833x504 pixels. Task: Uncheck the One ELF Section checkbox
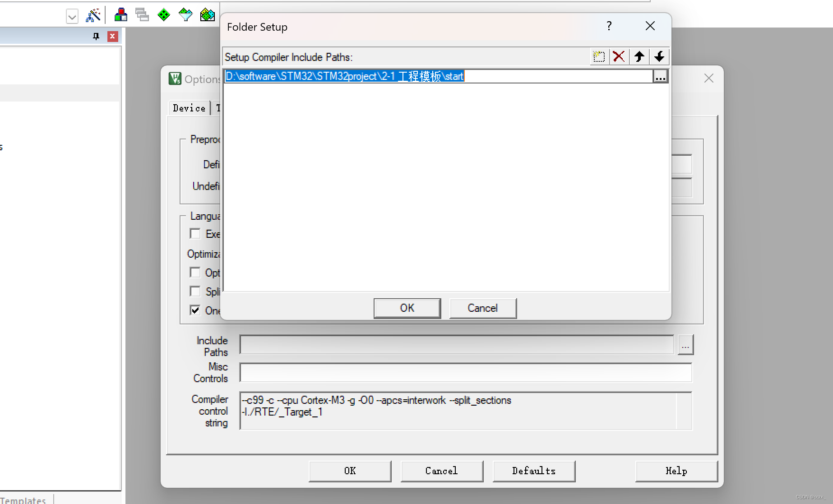click(x=195, y=310)
